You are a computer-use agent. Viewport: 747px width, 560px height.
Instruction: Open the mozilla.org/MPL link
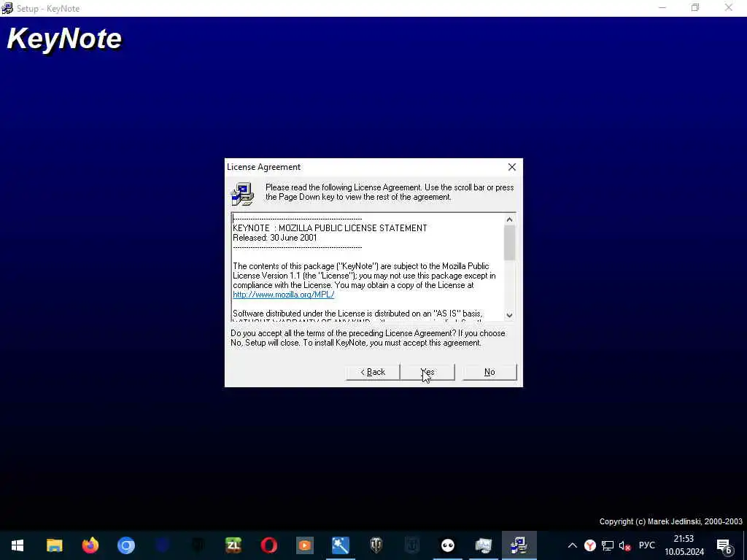point(284,295)
